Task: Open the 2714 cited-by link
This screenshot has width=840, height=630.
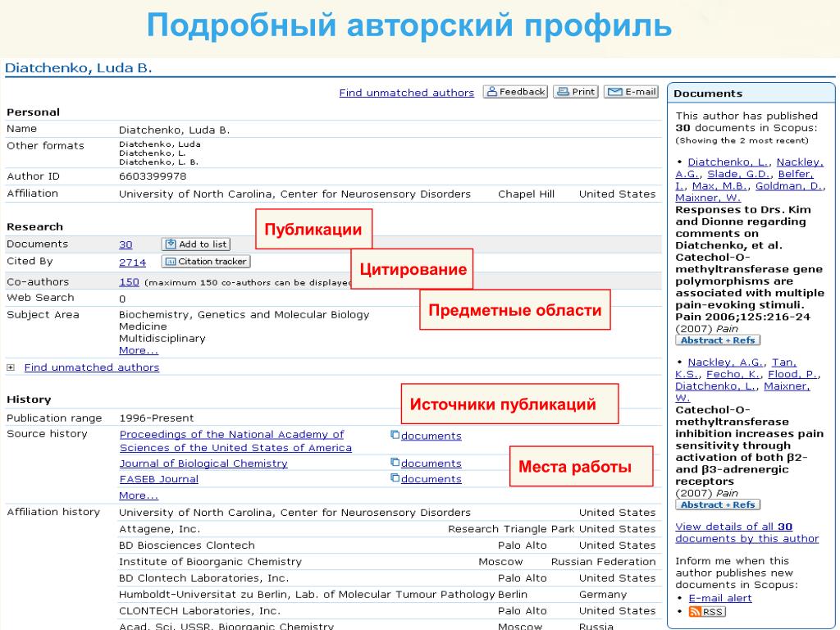Action: coord(132,262)
